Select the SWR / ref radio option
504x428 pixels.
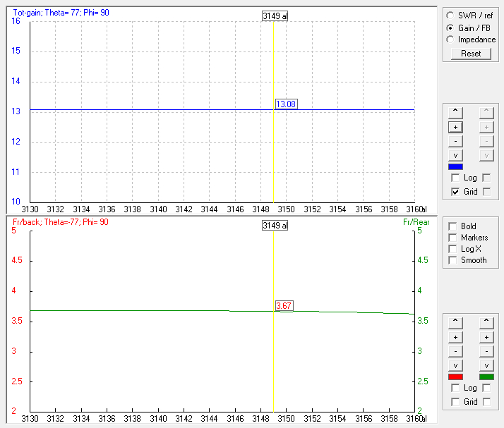coord(451,15)
